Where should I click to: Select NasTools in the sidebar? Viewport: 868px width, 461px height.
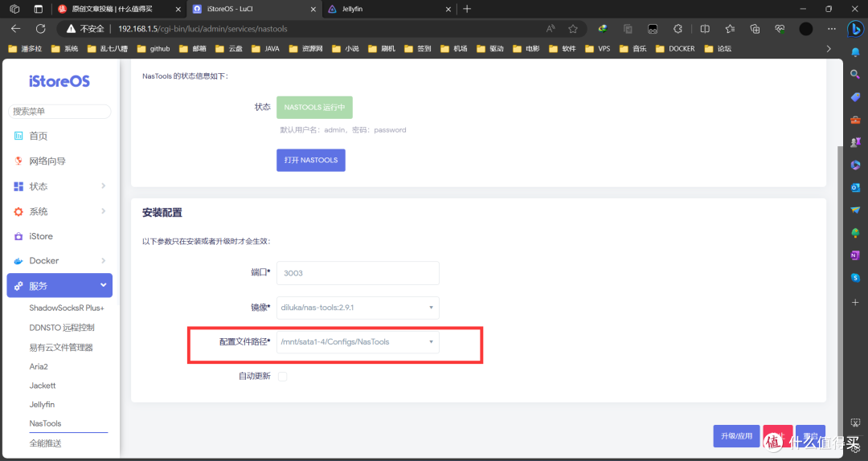(x=45, y=423)
